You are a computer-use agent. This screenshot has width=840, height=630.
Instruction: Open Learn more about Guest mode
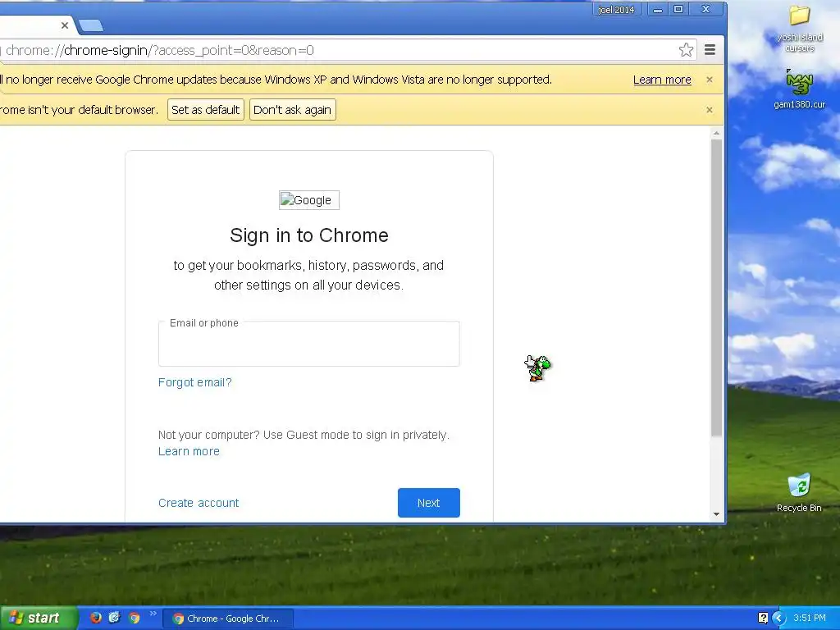tap(189, 451)
